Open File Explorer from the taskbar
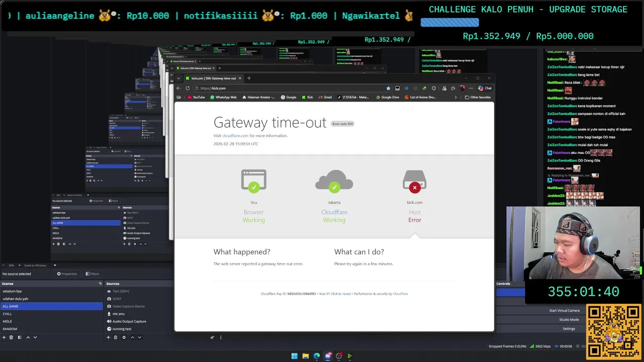Image resolution: width=644 pixels, height=362 pixels. [305, 356]
